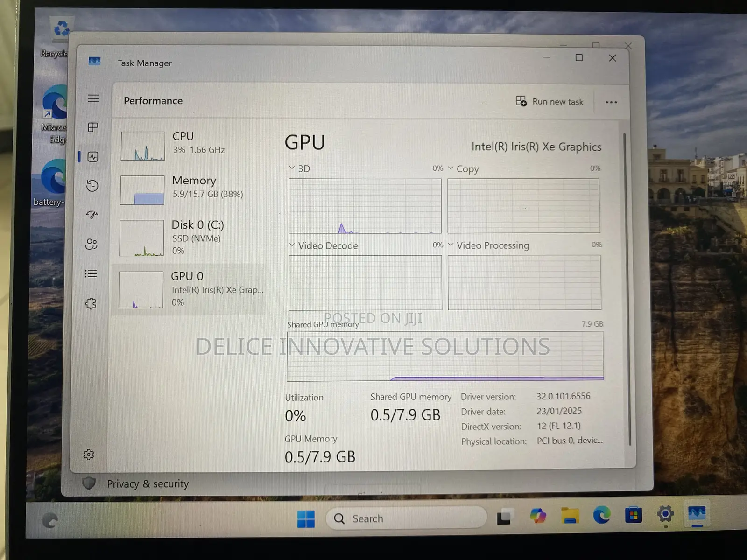Screen dimensions: 747x560
Task: Open the Startup apps icon in sidebar
Action: point(92,215)
